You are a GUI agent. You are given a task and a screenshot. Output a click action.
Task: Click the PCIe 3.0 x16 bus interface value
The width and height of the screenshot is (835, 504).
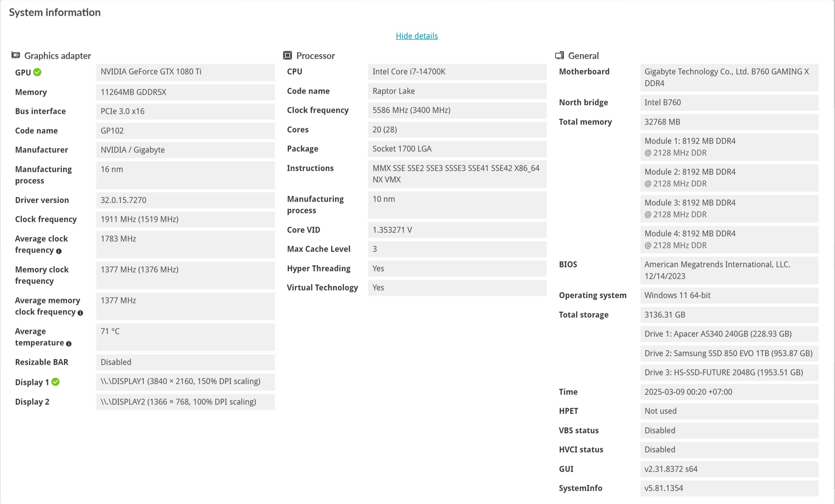(186, 111)
